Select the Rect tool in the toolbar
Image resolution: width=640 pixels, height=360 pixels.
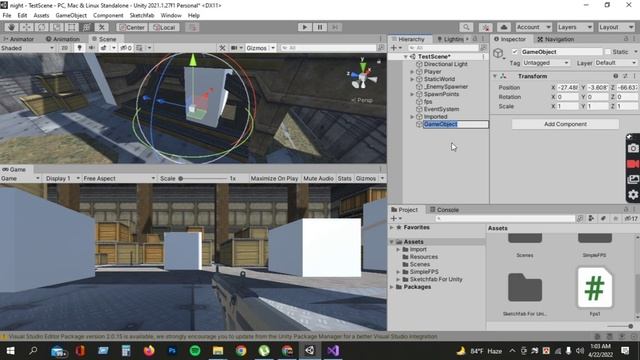click(71, 27)
